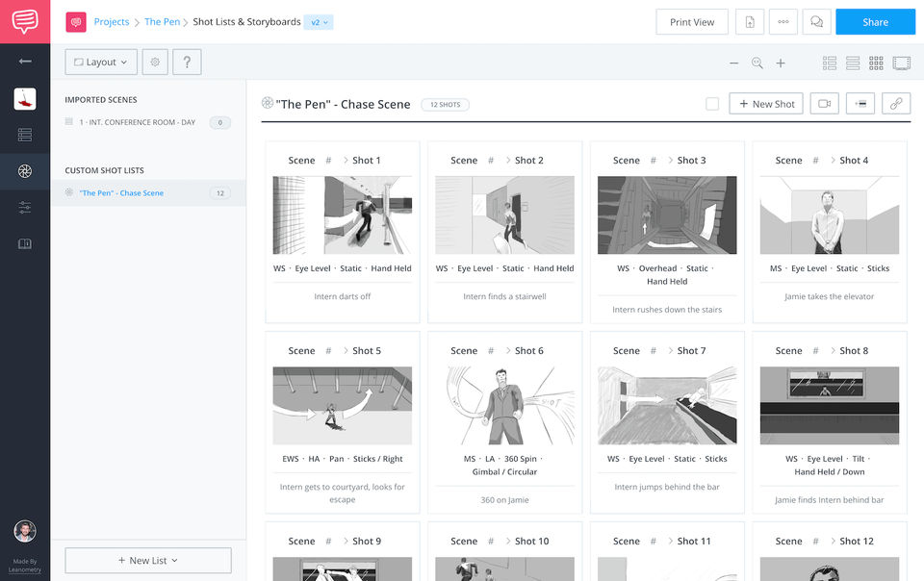Click the Shot 2 storyboard image
The height and width of the screenshot is (581, 924).
pos(504,215)
